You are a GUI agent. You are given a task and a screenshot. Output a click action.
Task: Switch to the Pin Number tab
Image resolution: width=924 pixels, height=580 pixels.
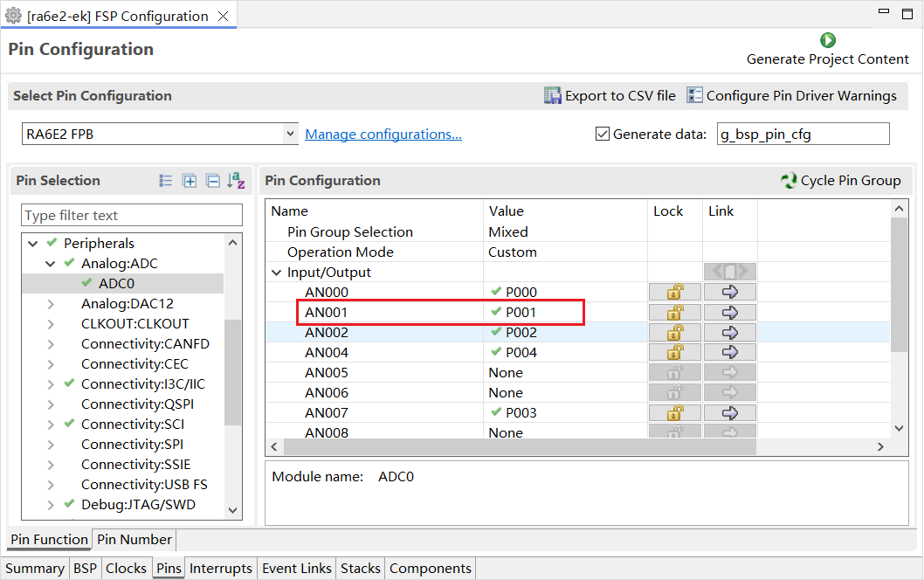(x=134, y=540)
